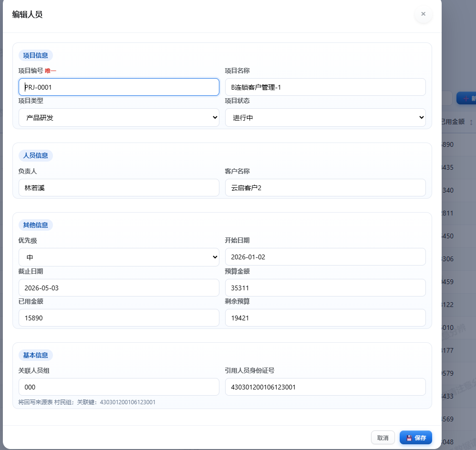Open the 项目类型 dropdown showing 产品研发

pyautogui.click(x=119, y=117)
